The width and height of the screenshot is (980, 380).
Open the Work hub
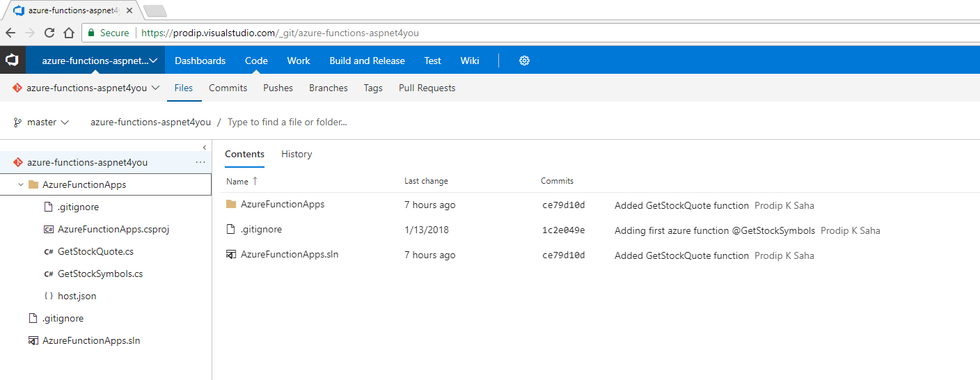299,61
